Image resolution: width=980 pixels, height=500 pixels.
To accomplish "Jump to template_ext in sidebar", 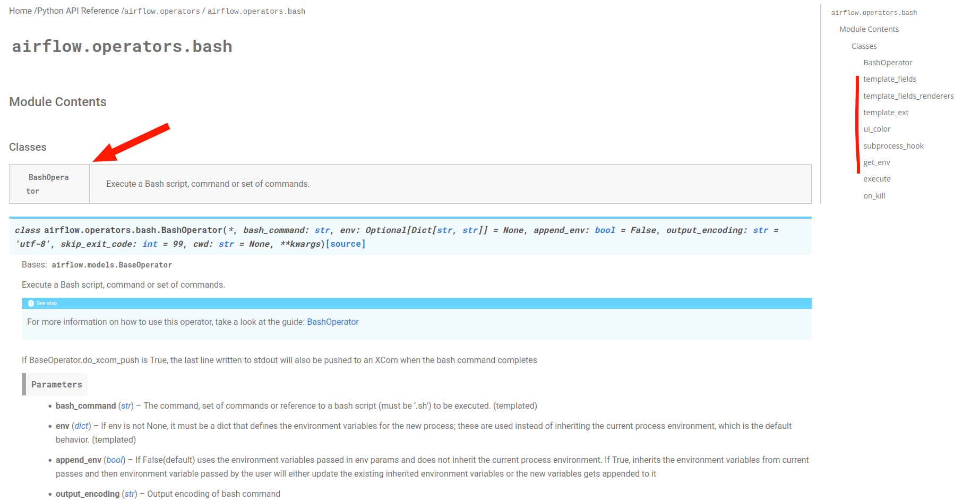I will click(886, 113).
